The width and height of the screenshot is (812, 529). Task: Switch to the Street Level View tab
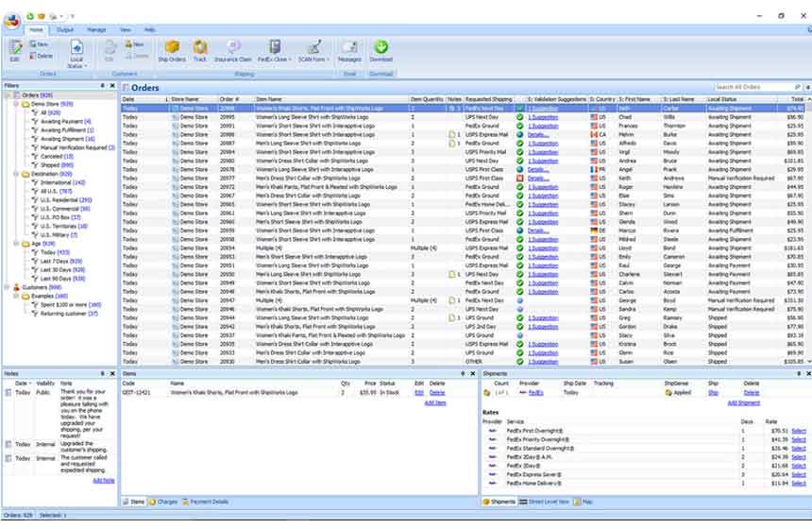point(544,502)
